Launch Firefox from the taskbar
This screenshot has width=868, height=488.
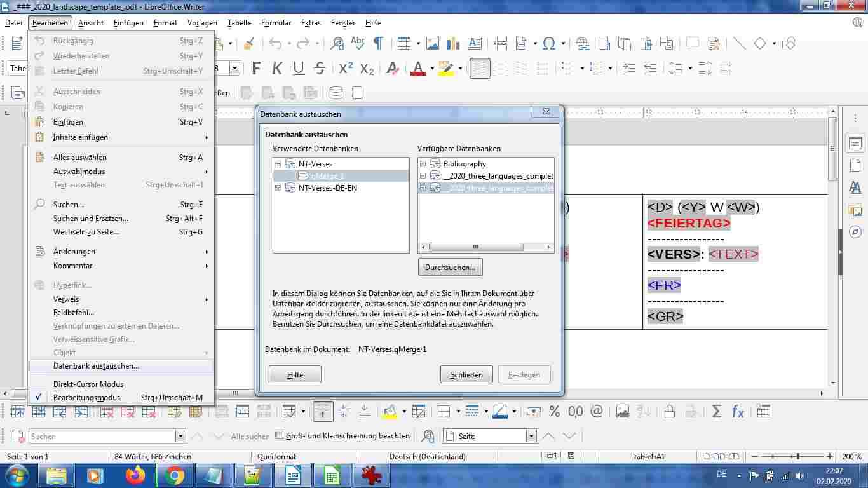pos(135,475)
